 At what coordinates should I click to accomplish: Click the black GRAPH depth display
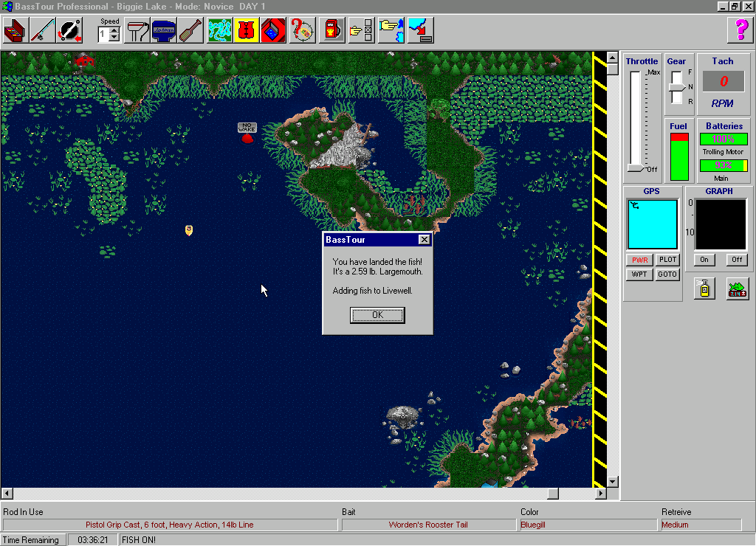721,224
